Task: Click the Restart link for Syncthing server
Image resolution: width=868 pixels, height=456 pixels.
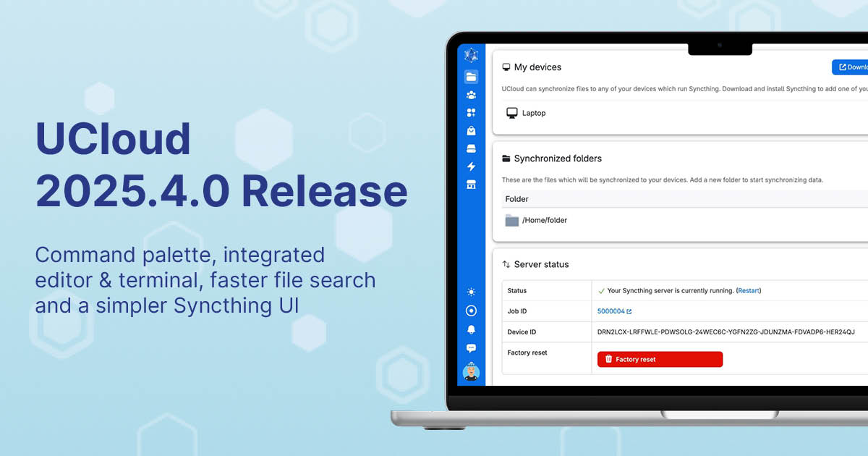Action: 749,291
